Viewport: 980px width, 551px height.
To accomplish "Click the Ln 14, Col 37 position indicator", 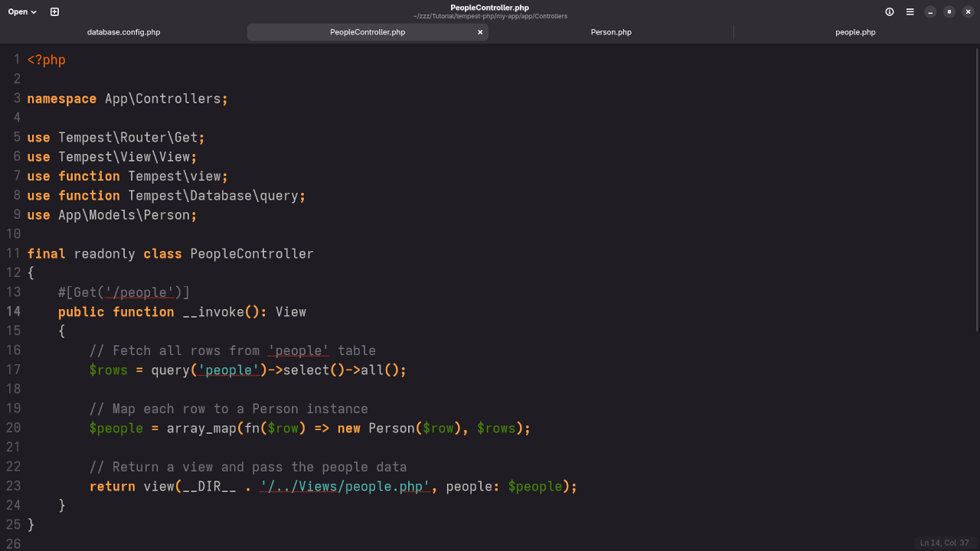I will 944,543.
